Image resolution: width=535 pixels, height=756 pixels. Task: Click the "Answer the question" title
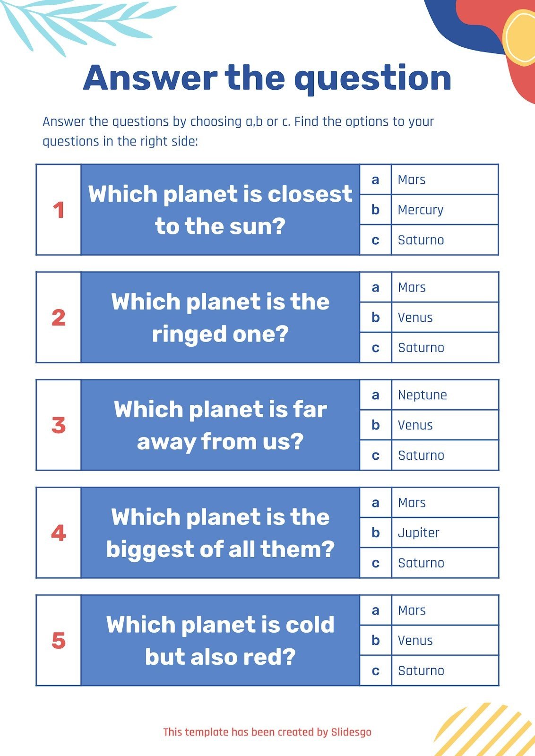[267, 78]
